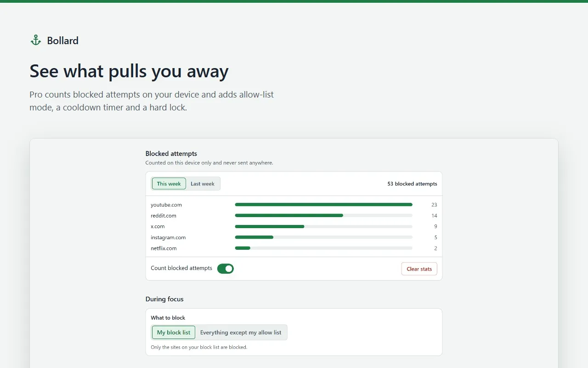Screen dimensions: 588x368
Task: Click the What to block label
Action: pyautogui.click(x=168, y=318)
